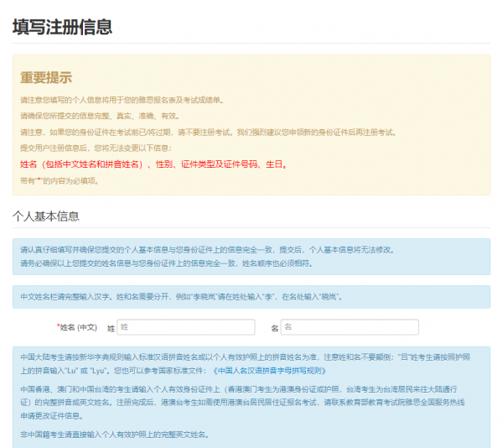Open the 《中国人名汉语拼音字母拼写规则》 link

pos(269,371)
